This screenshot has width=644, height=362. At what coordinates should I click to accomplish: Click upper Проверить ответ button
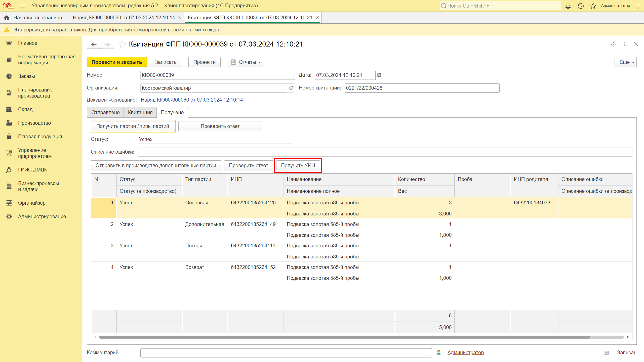point(220,126)
